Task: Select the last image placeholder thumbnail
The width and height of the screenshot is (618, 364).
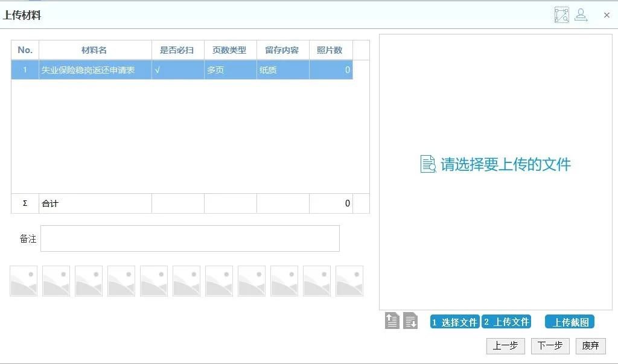Action: coord(349,281)
